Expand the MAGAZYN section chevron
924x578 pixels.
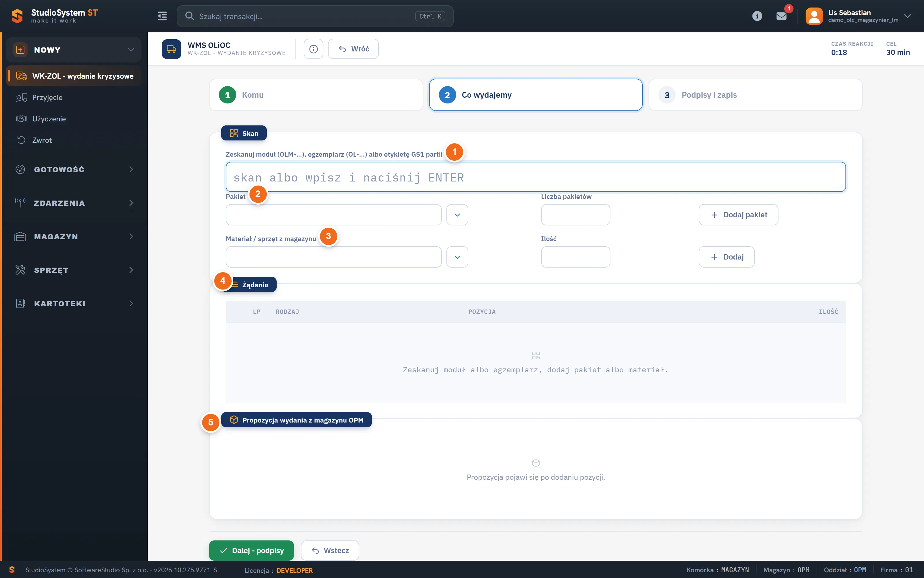pos(131,237)
